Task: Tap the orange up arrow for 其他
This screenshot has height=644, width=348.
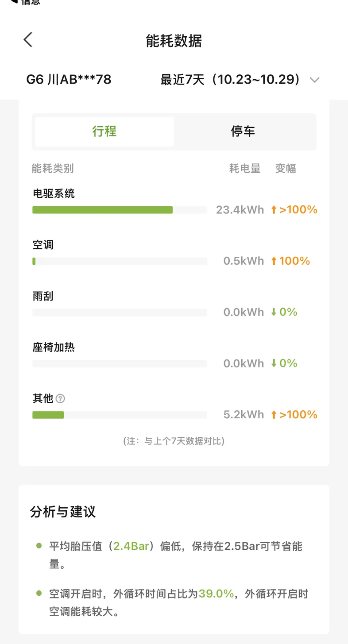Action: pos(274,415)
